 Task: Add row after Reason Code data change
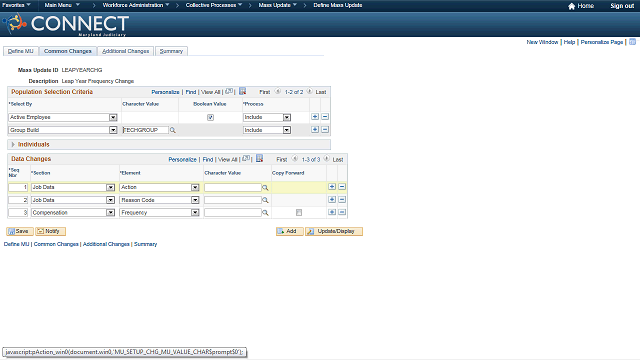[332, 200]
